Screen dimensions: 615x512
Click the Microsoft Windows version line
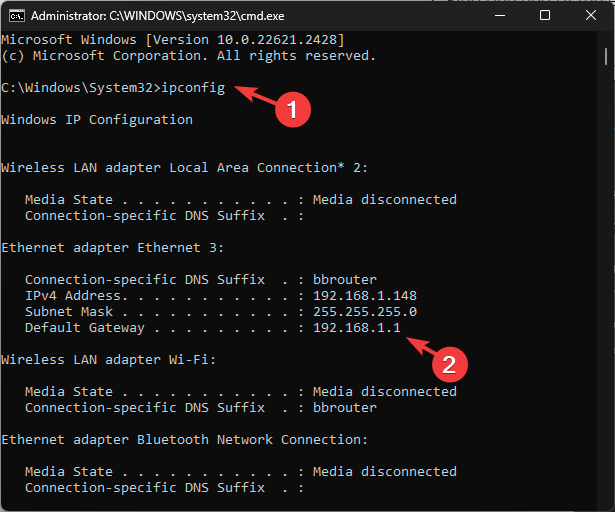click(173, 40)
